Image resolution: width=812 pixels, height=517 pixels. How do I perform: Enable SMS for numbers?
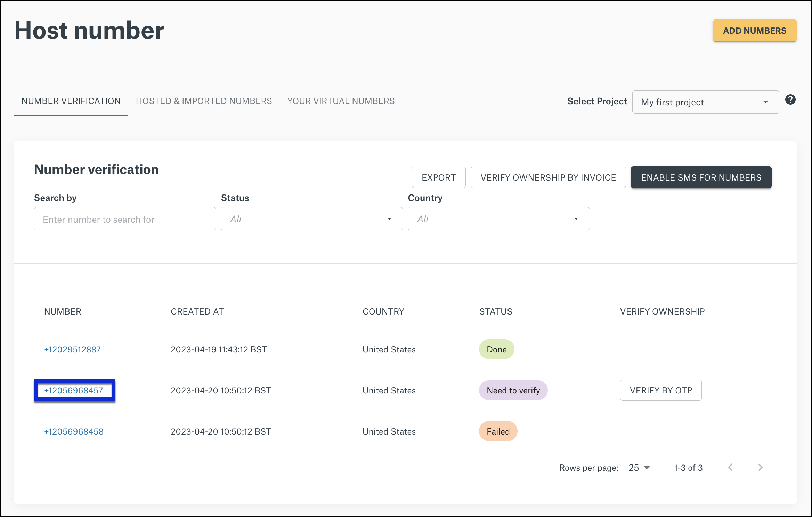tap(701, 177)
